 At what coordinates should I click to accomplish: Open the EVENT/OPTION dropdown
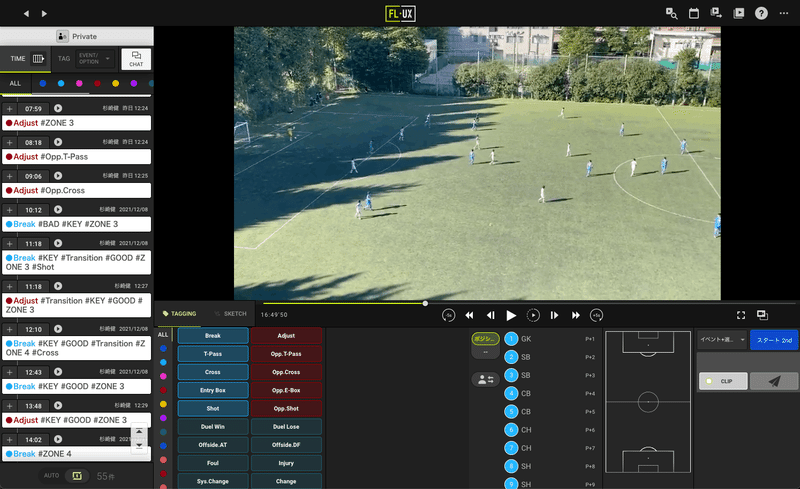[95, 59]
